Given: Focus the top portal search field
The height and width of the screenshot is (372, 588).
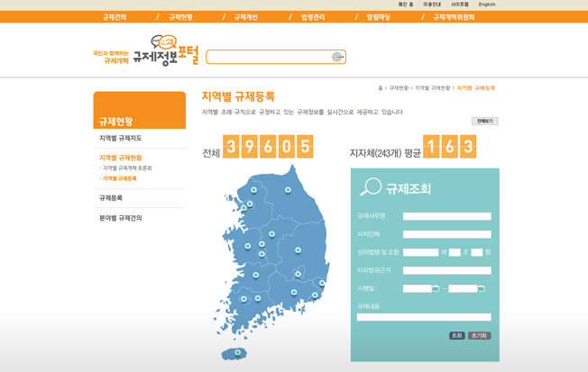Looking at the screenshot, I should pos(269,57).
